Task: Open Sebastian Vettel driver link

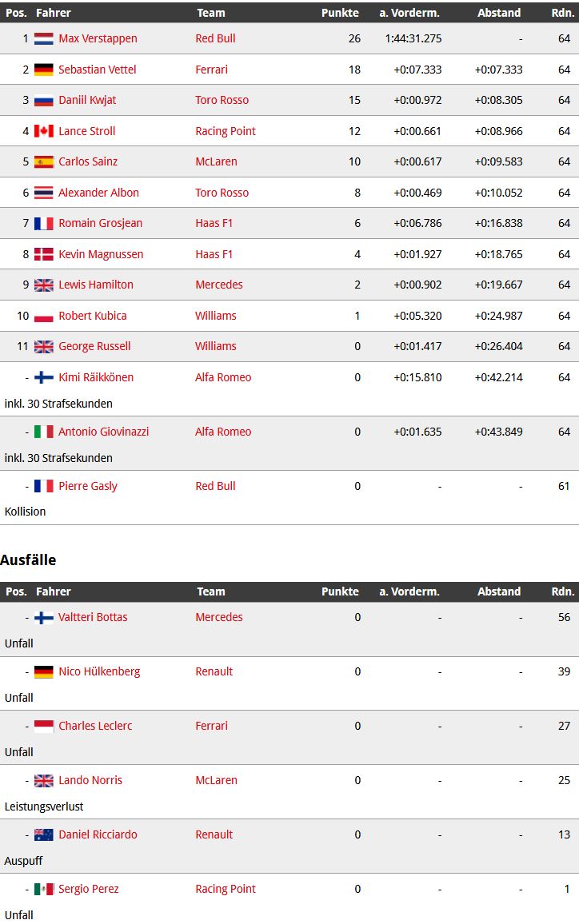Action: [x=98, y=70]
